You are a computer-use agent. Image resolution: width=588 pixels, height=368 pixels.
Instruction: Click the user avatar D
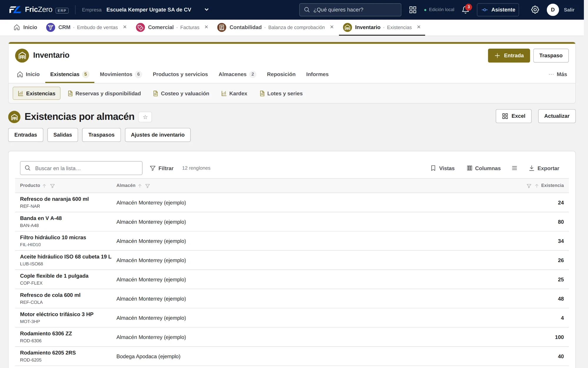[553, 10]
